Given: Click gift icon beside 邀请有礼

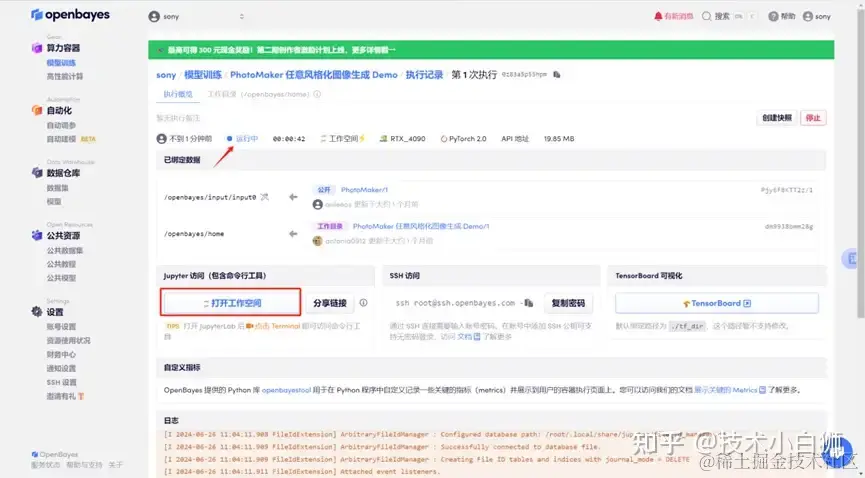Looking at the screenshot, I should 82,396.
